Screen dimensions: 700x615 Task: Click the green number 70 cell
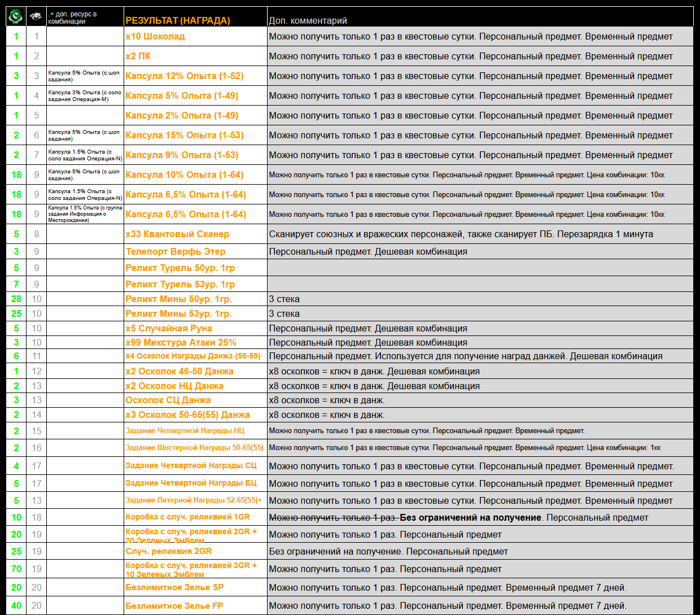point(16,569)
